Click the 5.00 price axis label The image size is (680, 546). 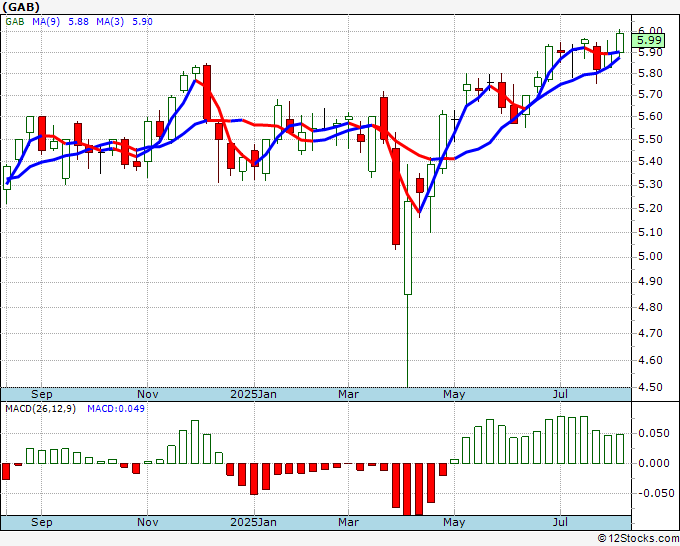click(651, 256)
